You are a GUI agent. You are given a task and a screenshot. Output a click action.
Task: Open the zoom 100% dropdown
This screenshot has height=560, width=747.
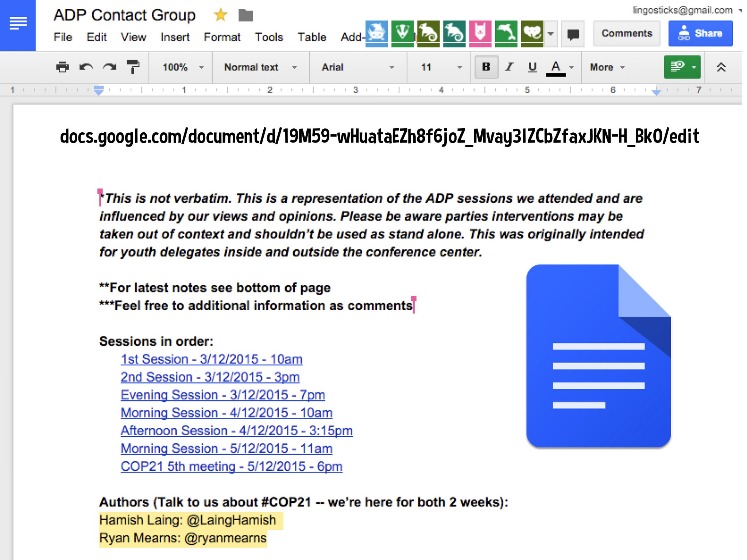(182, 67)
